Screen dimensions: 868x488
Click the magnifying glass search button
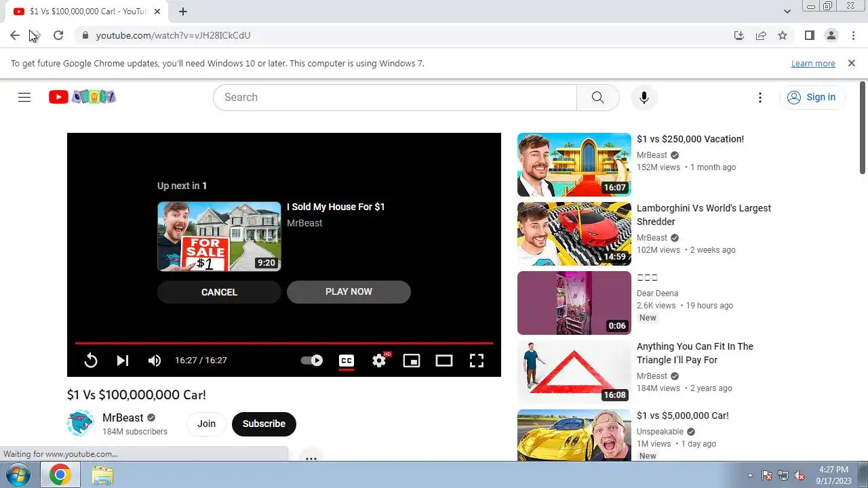(x=597, y=97)
